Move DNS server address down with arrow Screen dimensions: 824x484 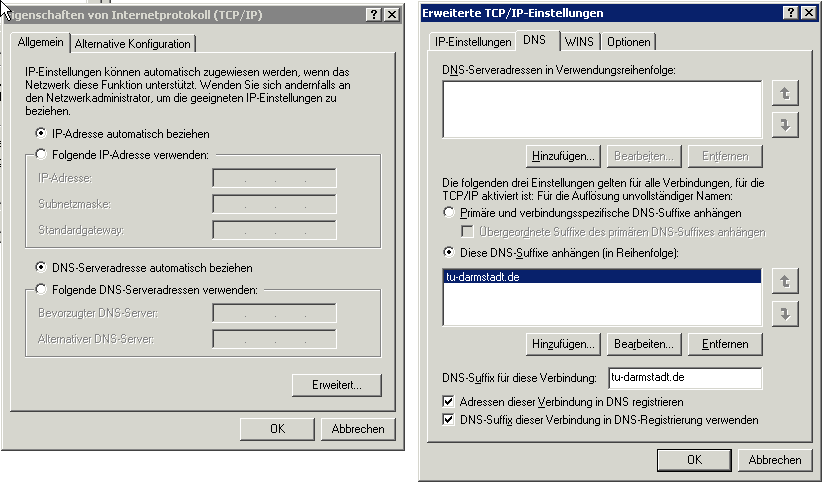pos(786,125)
